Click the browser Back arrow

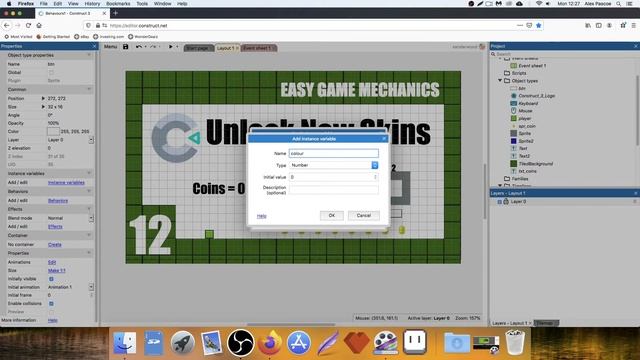tap(7, 25)
